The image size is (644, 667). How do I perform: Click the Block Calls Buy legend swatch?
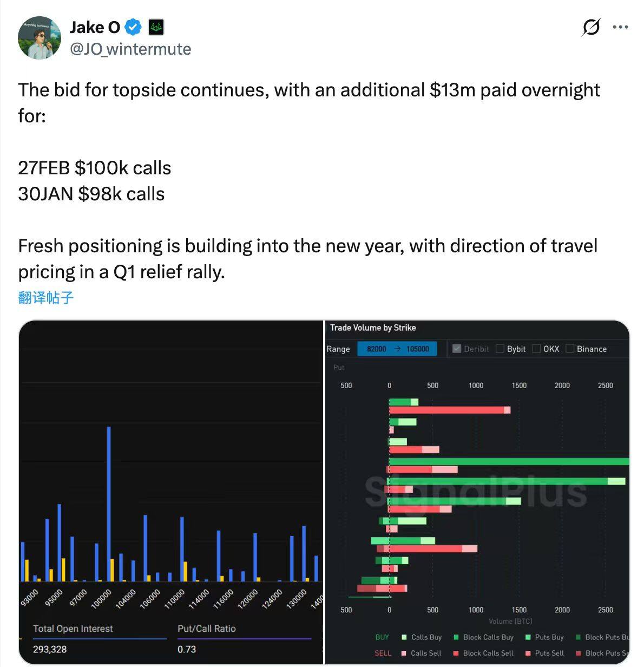point(456,637)
